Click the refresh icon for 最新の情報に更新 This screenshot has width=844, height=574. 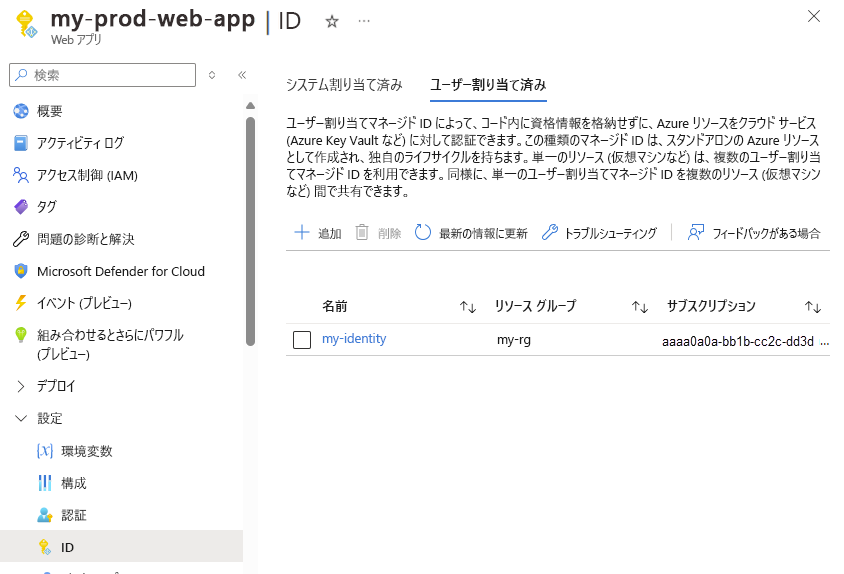pyautogui.click(x=423, y=233)
